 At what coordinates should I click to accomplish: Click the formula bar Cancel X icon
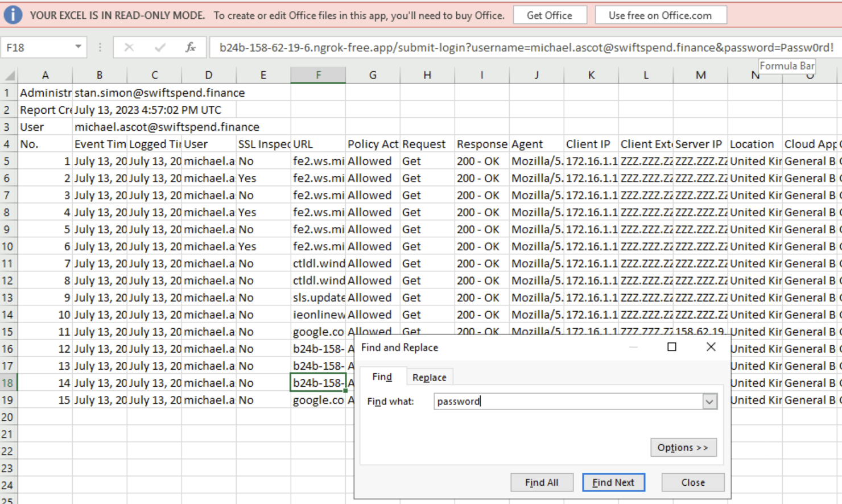coord(129,47)
